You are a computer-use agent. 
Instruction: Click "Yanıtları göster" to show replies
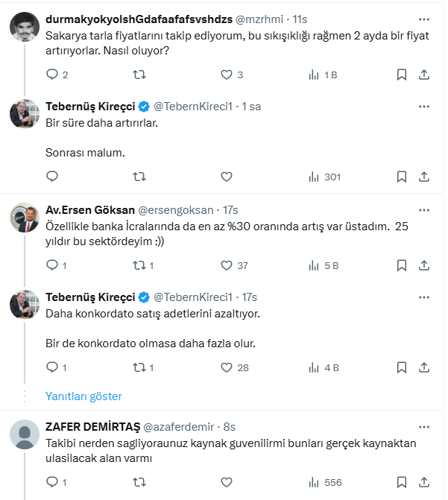click(x=83, y=396)
